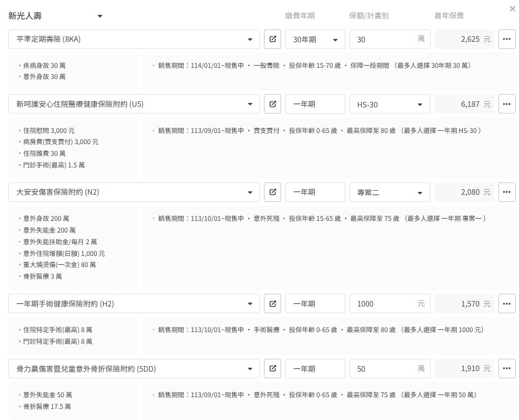Open more options for 新呵護安心住院醫療 row
Screen dimensions: 519x420
coord(506,104)
